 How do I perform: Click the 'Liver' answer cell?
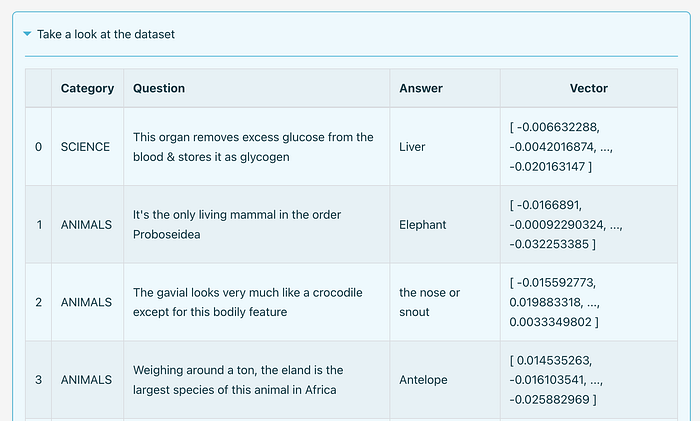412,147
